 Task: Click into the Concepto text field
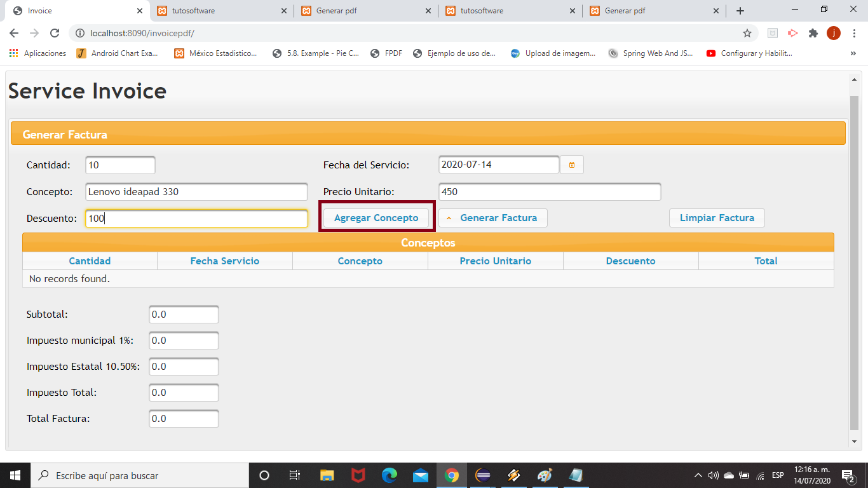[x=196, y=192]
